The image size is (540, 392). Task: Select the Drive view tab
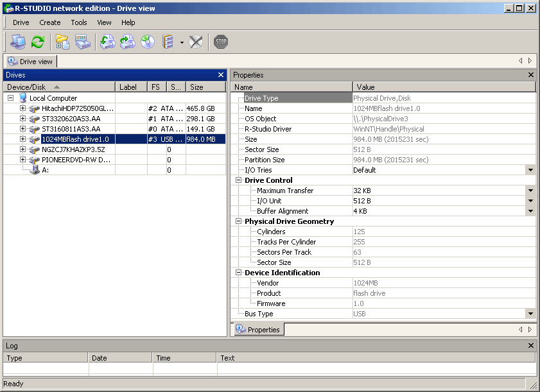[31, 62]
